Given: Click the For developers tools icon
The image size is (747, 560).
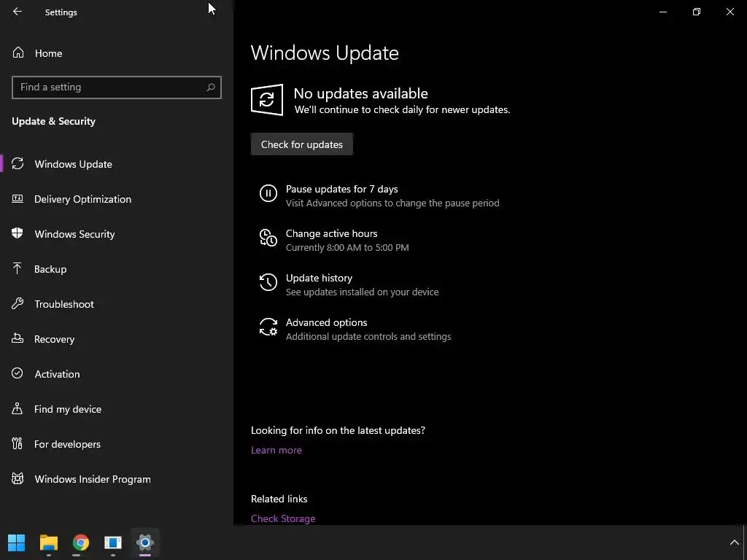Looking at the screenshot, I should pos(18,443).
